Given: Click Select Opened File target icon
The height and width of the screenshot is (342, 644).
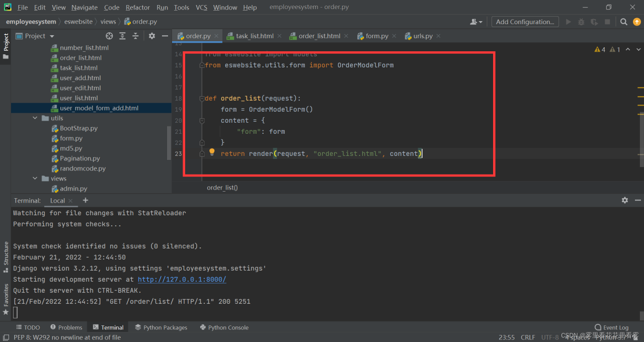Looking at the screenshot, I should point(109,36).
